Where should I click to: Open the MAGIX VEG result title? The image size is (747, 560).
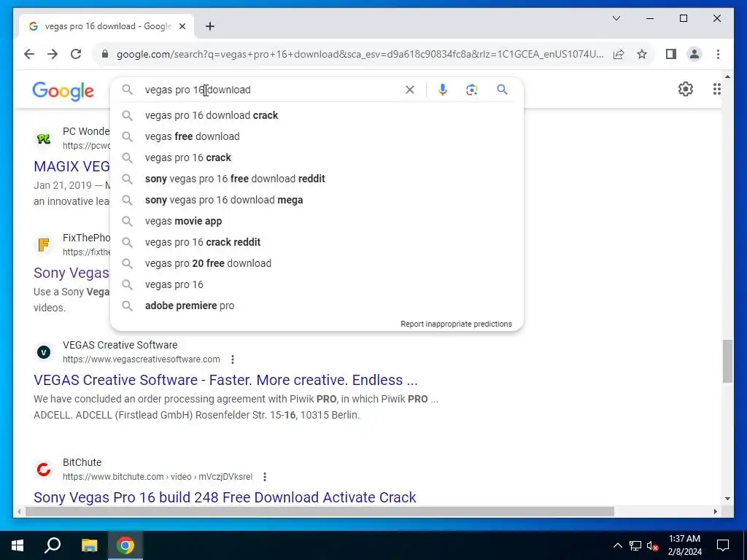[x=71, y=167]
